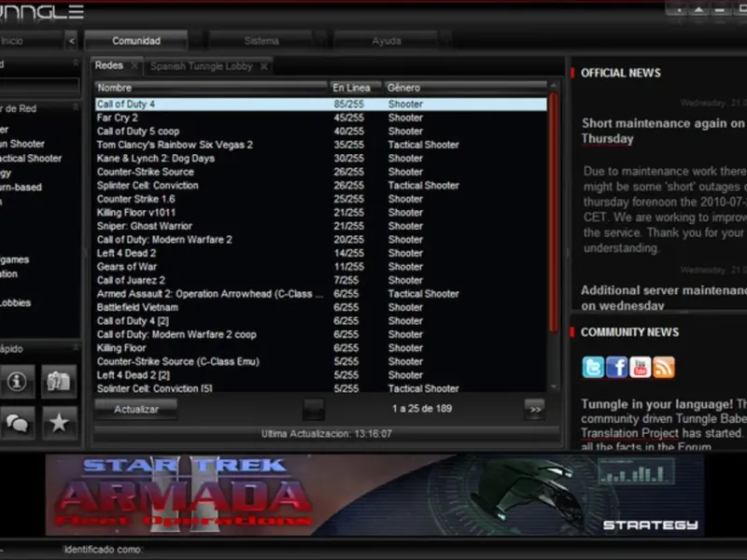Sort list by Nombre column

coord(211,88)
